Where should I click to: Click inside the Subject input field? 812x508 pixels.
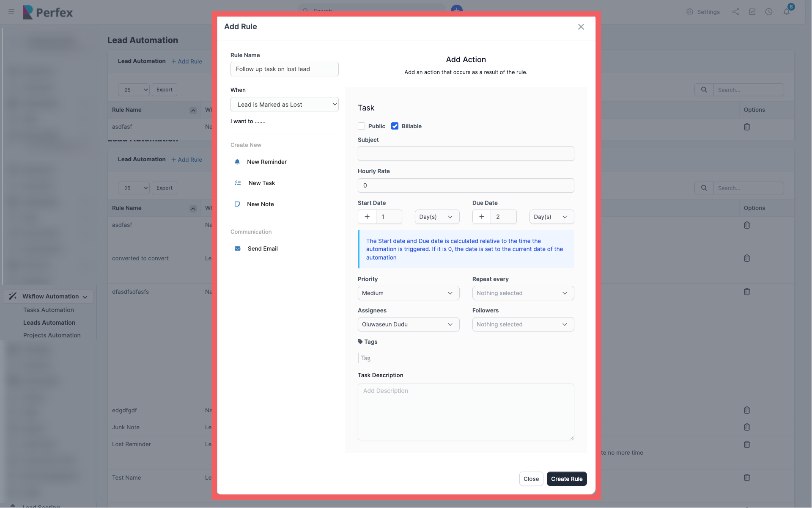click(465, 154)
